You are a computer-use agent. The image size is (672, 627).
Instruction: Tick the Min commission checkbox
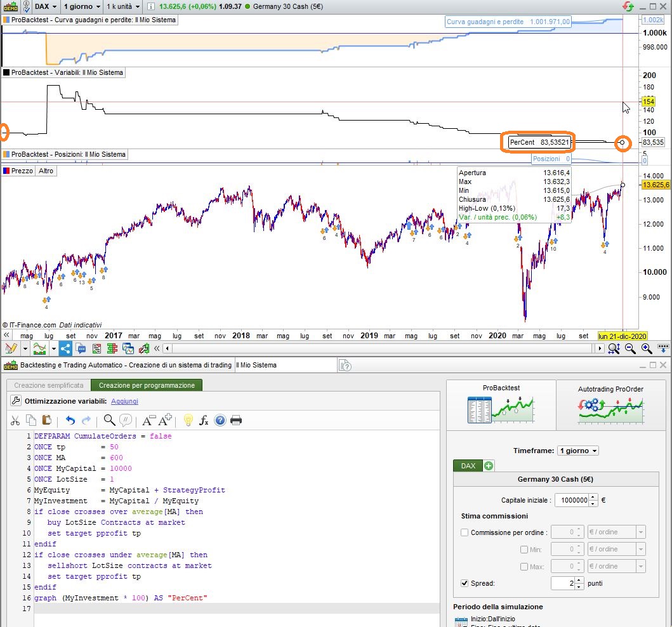pyautogui.click(x=524, y=550)
